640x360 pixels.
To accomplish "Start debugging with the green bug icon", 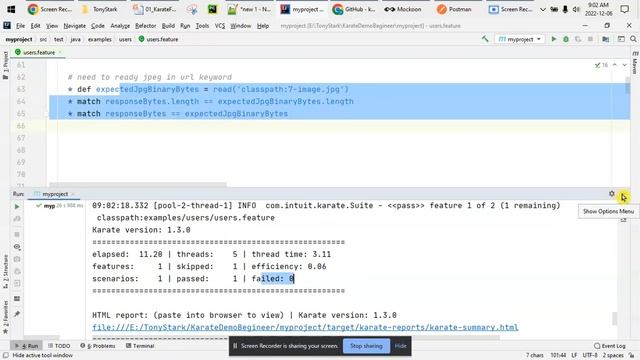I will point(566,39).
